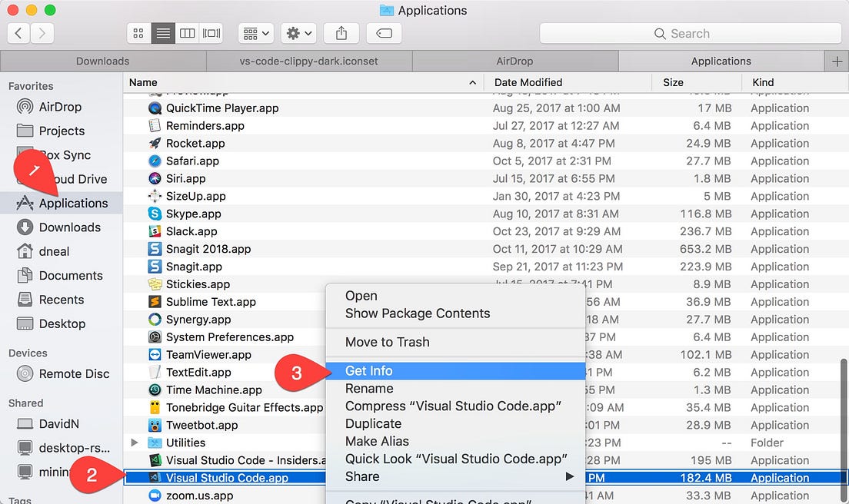Open the Action gear menu
Screen dimensions: 849x504
[x=298, y=33]
